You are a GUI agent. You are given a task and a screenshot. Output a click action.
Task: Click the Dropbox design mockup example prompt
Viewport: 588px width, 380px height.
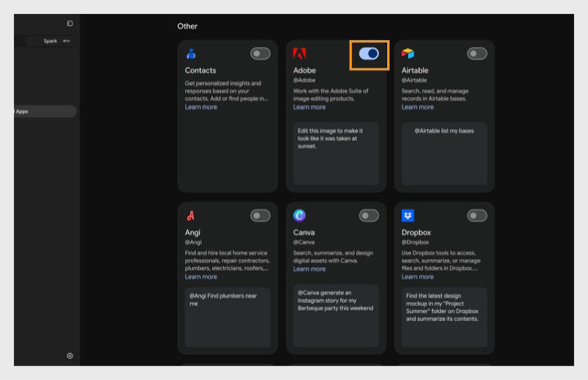444,317
